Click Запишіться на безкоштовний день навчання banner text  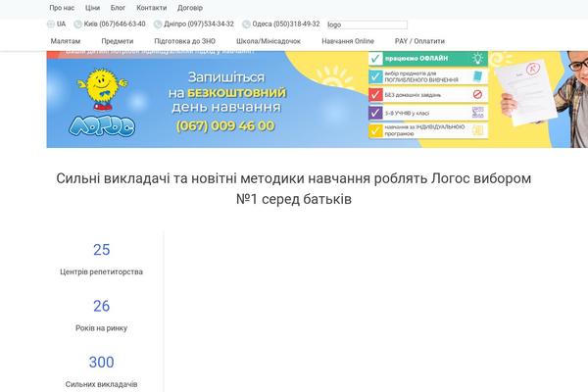pyautogui.click(x=226, y=92)
